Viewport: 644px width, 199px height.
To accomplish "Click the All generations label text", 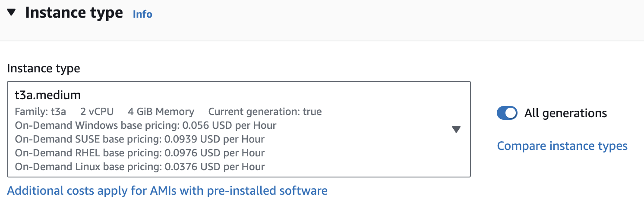I will [565, 113].
